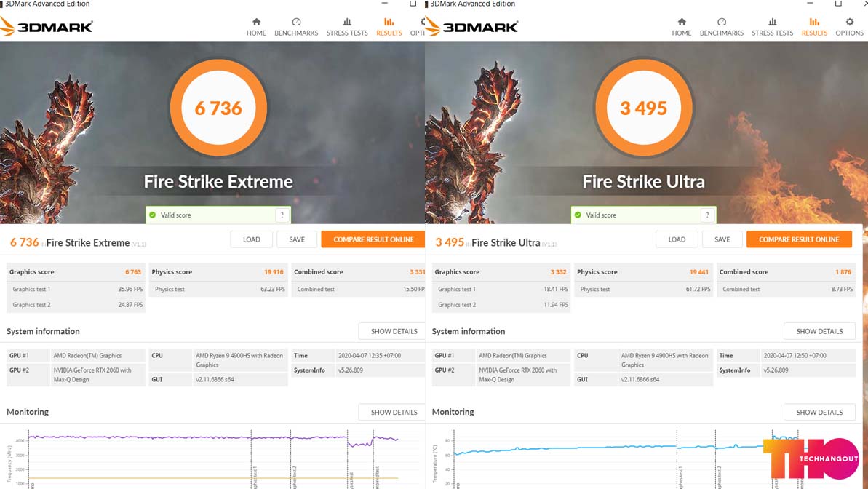Image resolution: width=868 pixels, height=489 pixels.
Task: Compare the Fire Strike Extreme result online
Action: click(373, 239)
